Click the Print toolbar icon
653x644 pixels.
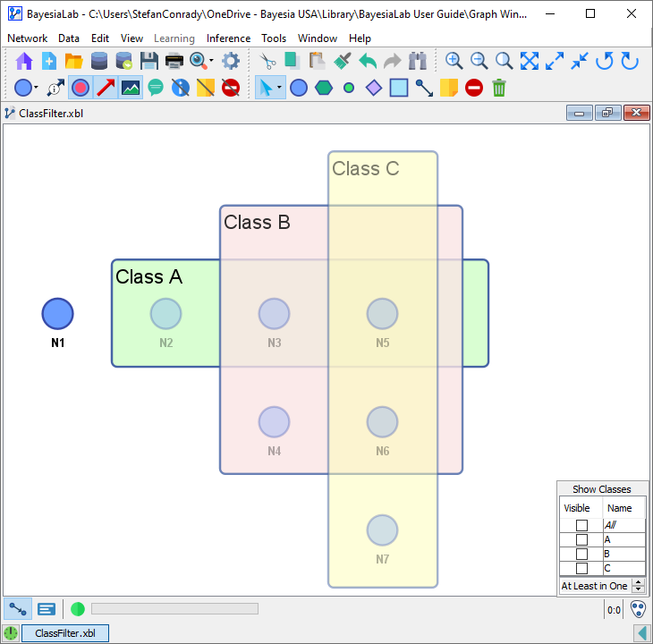coord(174,61)
